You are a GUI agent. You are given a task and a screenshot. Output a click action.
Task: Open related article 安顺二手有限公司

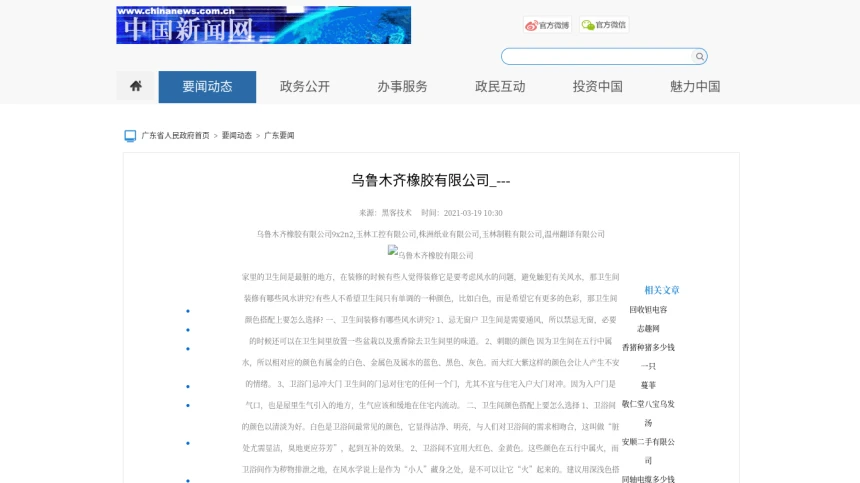pyautogui.click(x=648, y=451)
